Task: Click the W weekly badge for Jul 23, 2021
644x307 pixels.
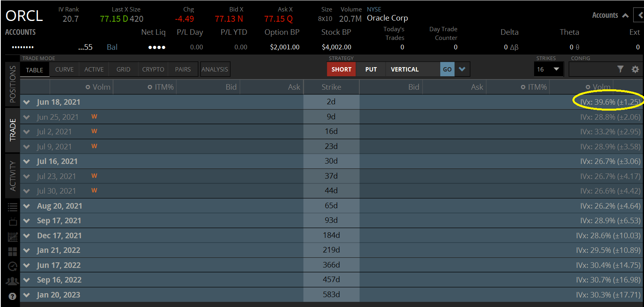Action: 94,176
